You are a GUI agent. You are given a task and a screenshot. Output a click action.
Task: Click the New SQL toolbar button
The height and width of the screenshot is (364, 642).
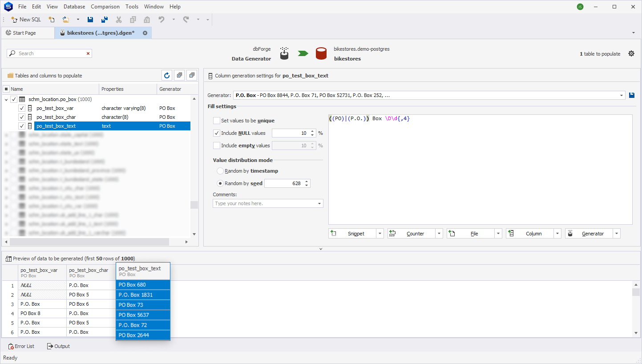[x=26, y=20]
